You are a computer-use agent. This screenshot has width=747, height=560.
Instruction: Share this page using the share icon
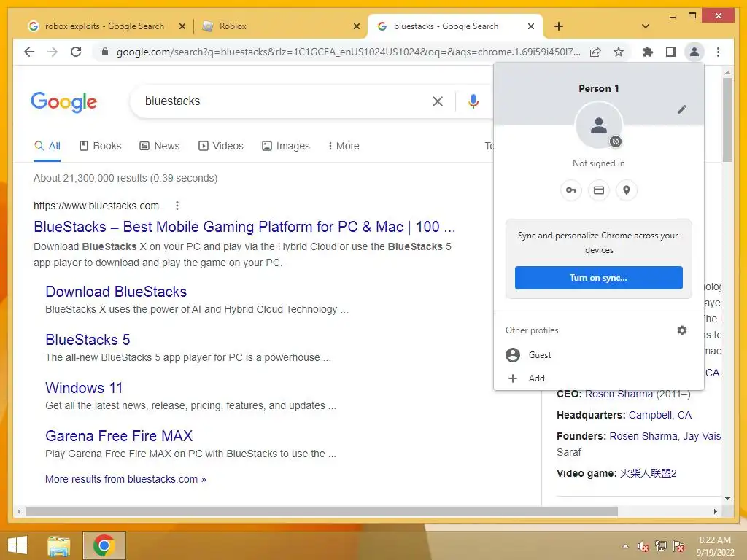tap(595, 52)
